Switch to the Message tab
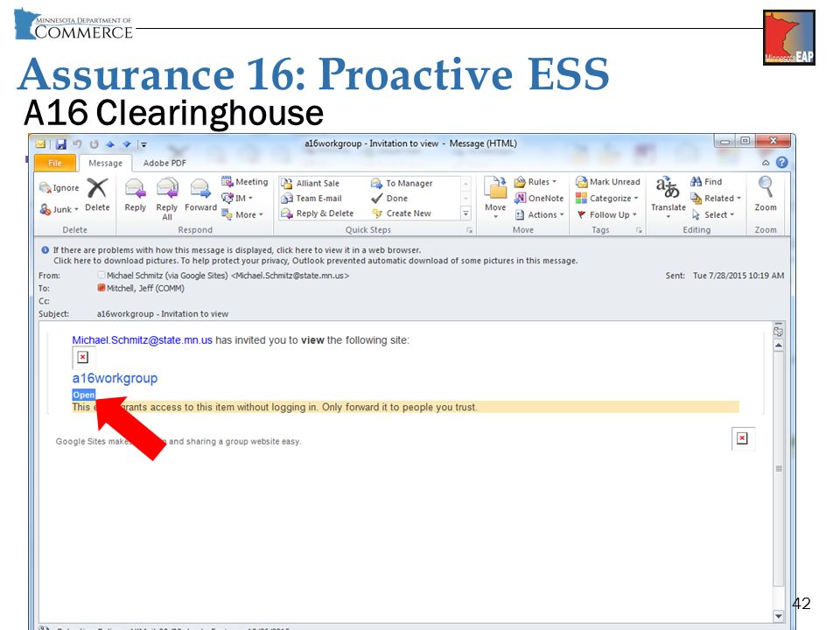 point(105,163)
